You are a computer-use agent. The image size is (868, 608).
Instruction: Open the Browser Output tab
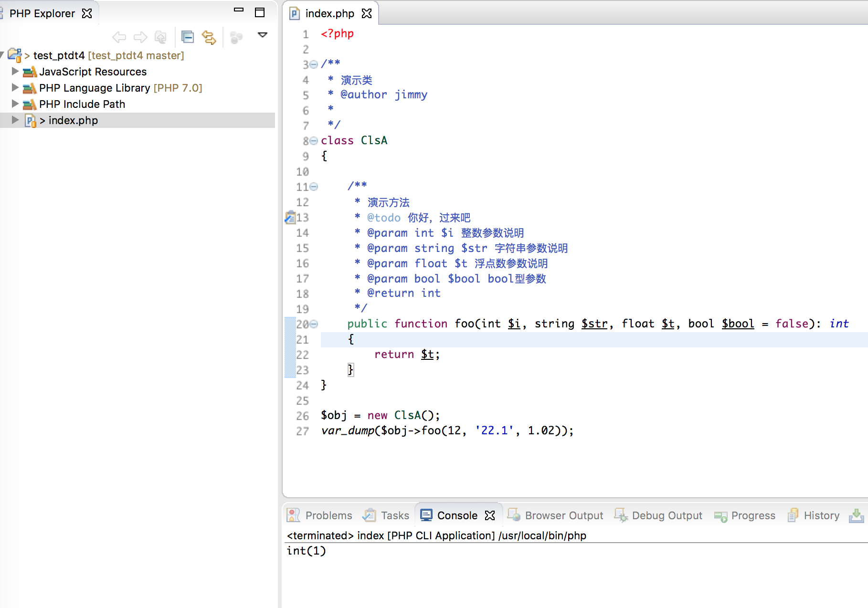[564, 515]
